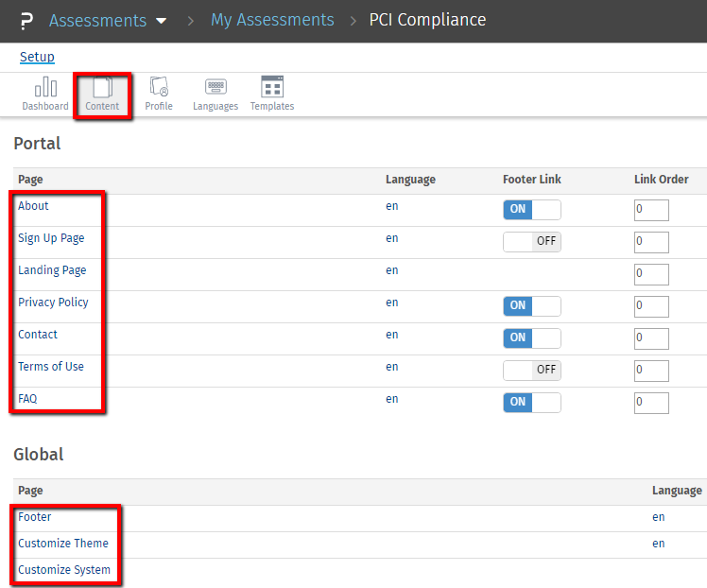
Task: Open the Customize System link
Action: pos(64,570)
